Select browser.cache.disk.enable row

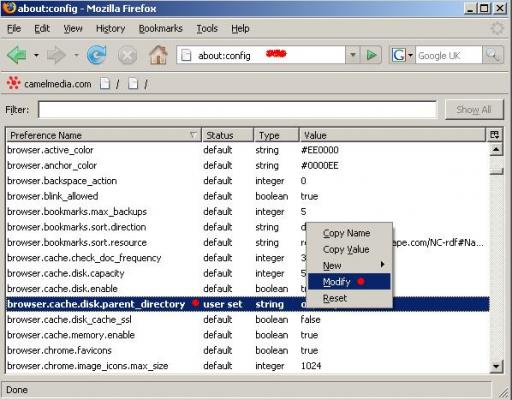(x=247, y=289)
